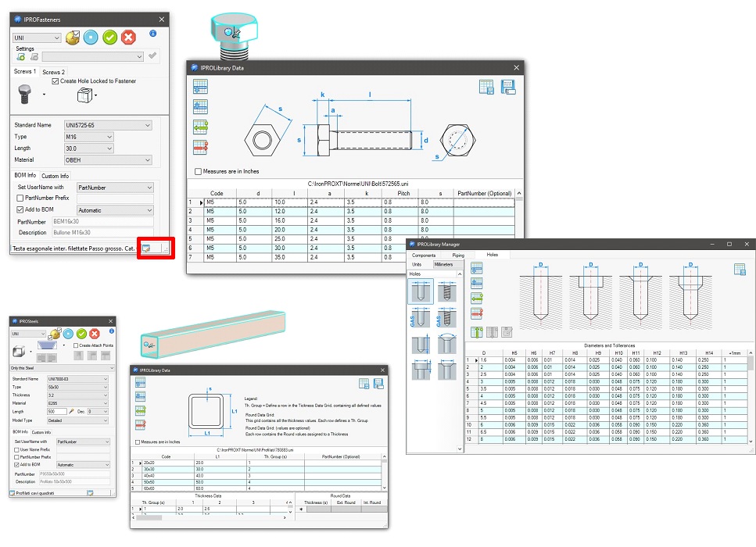Click the scroll-down arrow of the Holes list panel
Screen dimensions: 756x547
pos(460,449)
